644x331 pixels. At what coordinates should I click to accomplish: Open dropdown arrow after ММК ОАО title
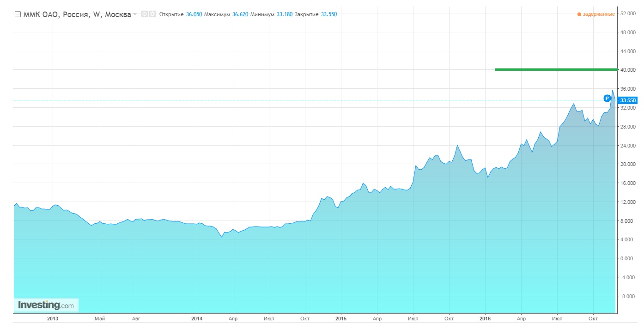tap(135, 14)
